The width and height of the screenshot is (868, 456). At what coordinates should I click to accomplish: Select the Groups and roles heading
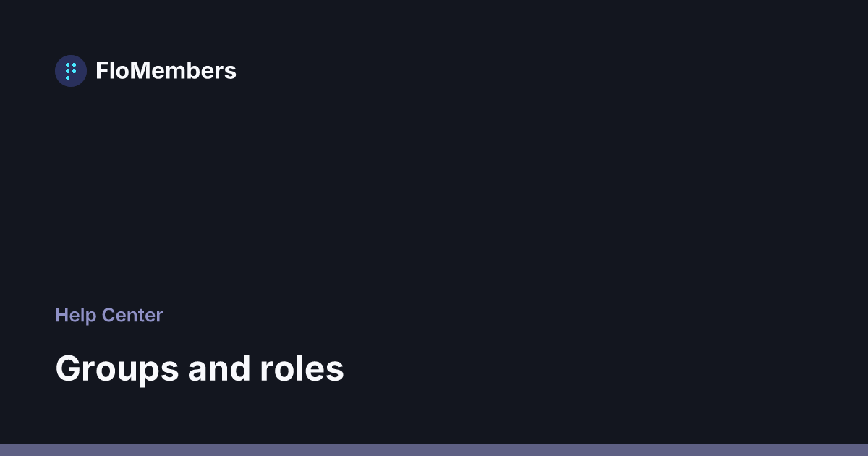point(200,368)
